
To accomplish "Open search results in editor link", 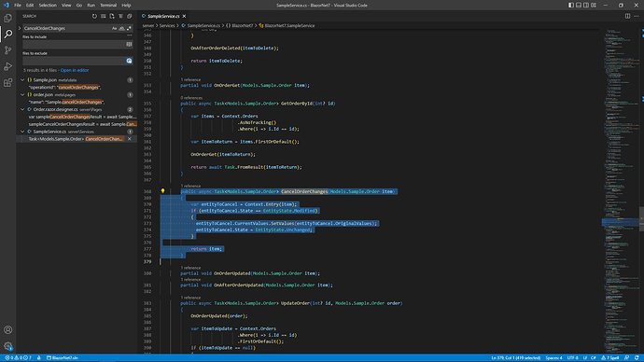I will coord(75,70).
